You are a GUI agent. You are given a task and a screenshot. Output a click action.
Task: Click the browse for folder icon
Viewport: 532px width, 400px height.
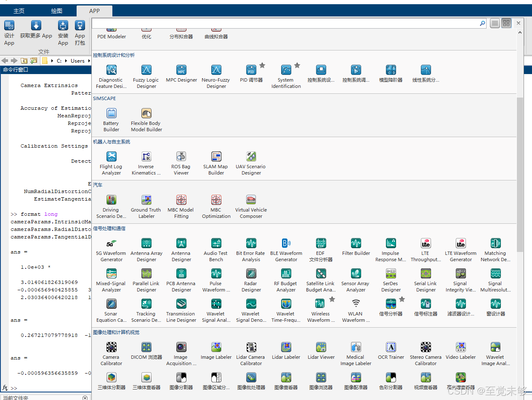tap(34, 61)
